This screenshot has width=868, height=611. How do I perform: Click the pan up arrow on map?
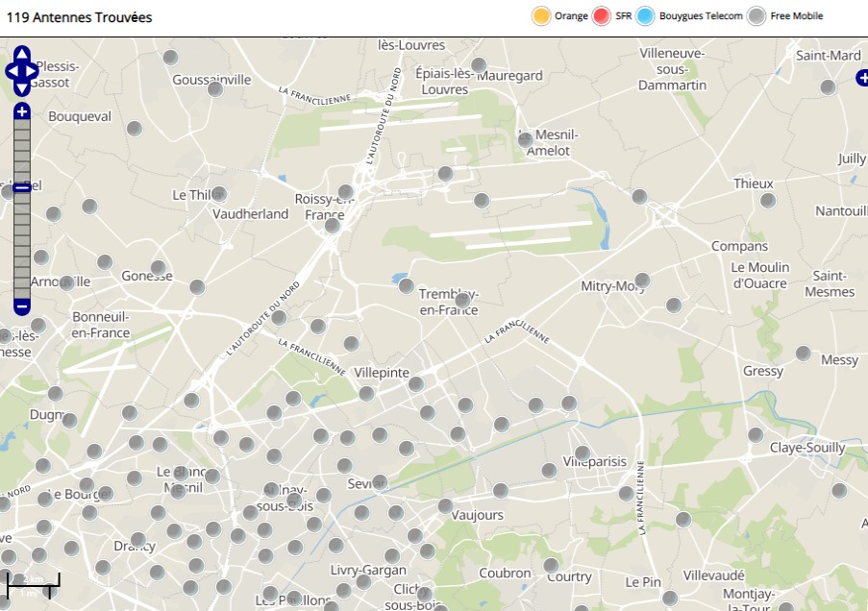point(22,54)
